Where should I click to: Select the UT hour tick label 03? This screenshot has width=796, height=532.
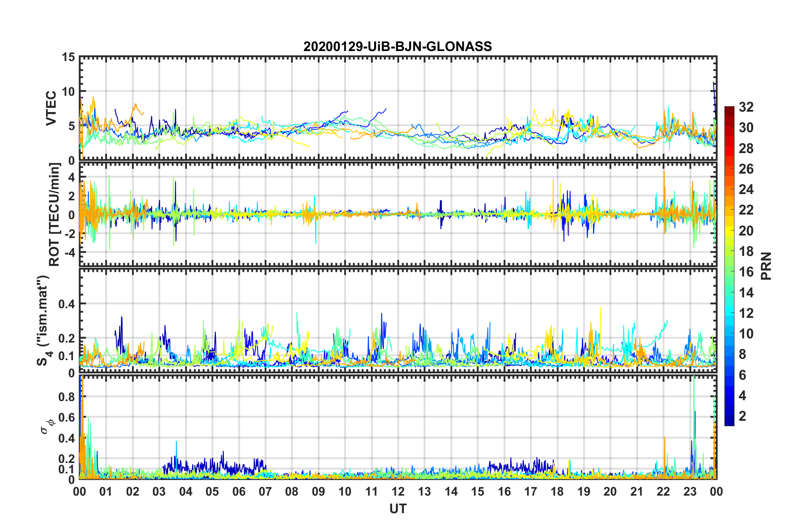point(159,491)
